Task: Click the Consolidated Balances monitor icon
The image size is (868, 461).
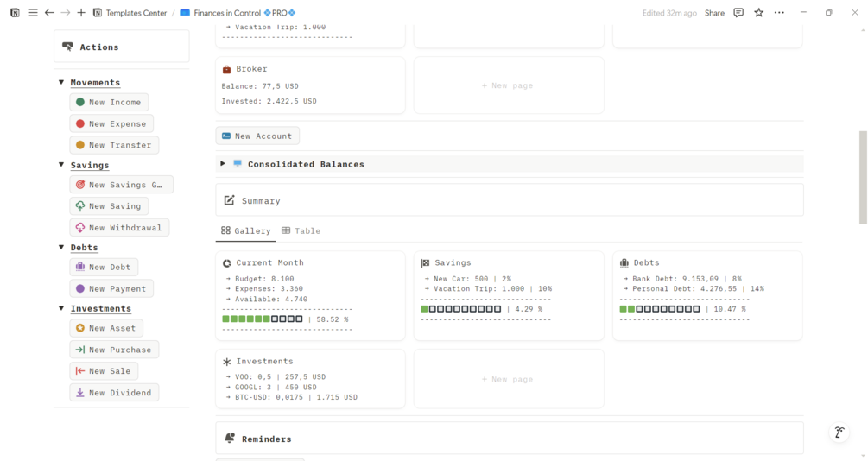Action: point(238,164)
